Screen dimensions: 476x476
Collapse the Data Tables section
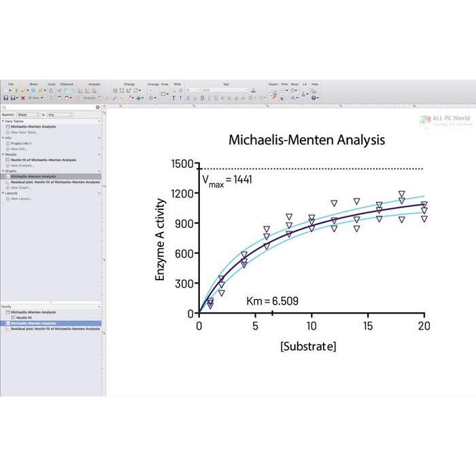(x=3, y=121)
